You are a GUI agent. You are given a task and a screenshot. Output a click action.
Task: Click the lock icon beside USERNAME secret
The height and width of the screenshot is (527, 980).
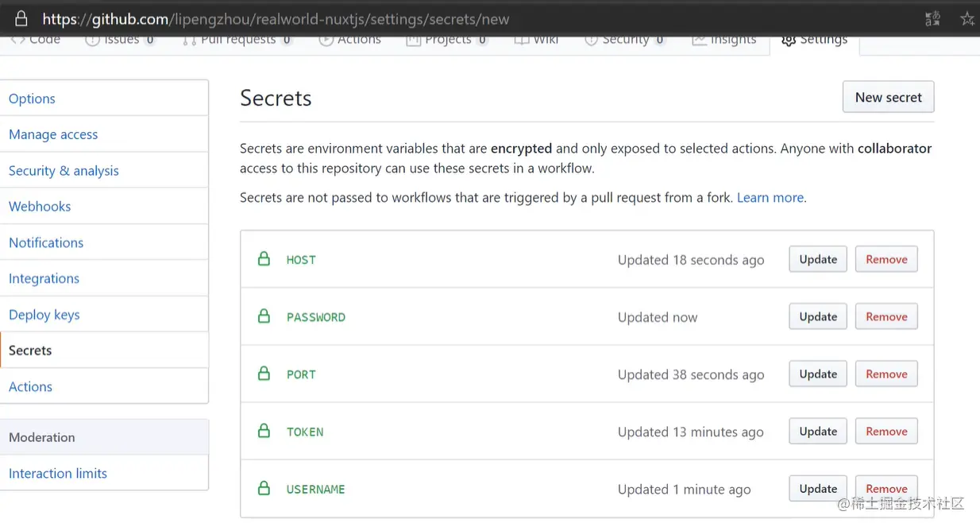pos(264,488)
